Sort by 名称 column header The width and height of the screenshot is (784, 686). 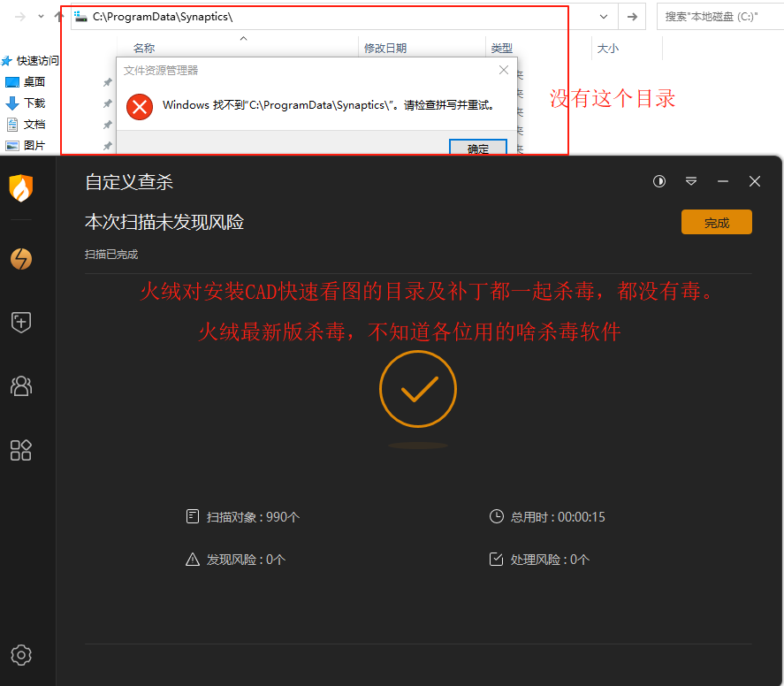pyautogui.click(x=144, y=48)
